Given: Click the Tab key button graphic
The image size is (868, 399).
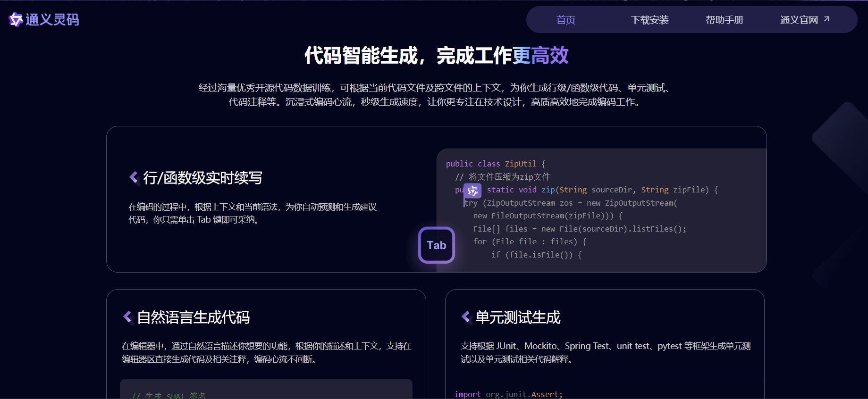Looking at the screenshot, I should pos(437,245).
